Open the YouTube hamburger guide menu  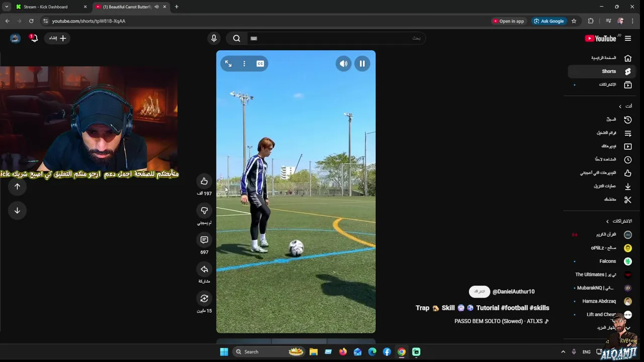(x=628, y=38)
